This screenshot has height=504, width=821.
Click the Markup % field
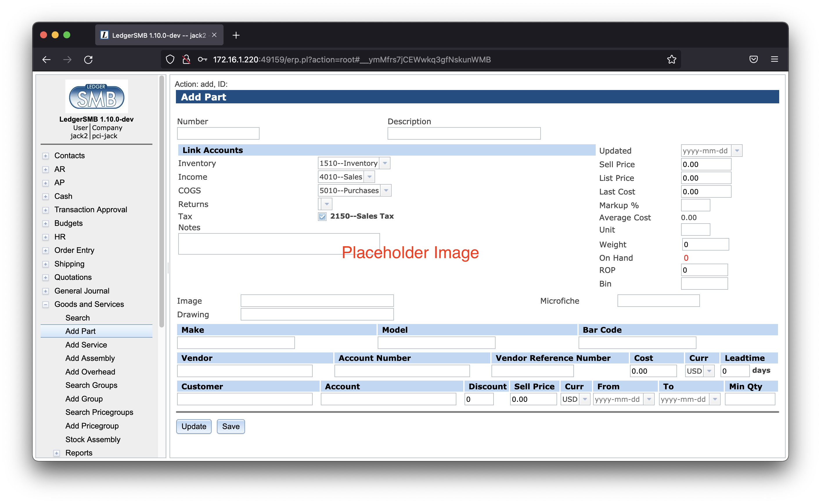(695, 205)
